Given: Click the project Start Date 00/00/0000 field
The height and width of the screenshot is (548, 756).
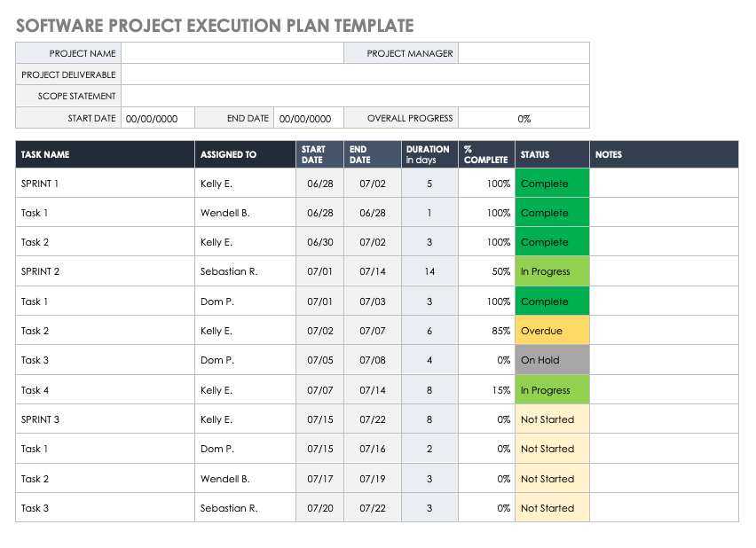Looking at the screenshot, I should point(157,119).
